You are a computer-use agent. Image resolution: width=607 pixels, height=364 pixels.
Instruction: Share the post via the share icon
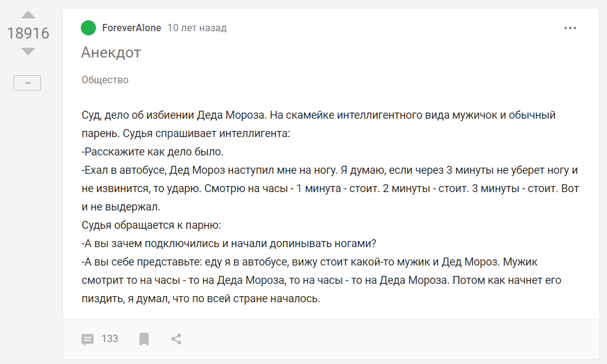tap(176, 339)
